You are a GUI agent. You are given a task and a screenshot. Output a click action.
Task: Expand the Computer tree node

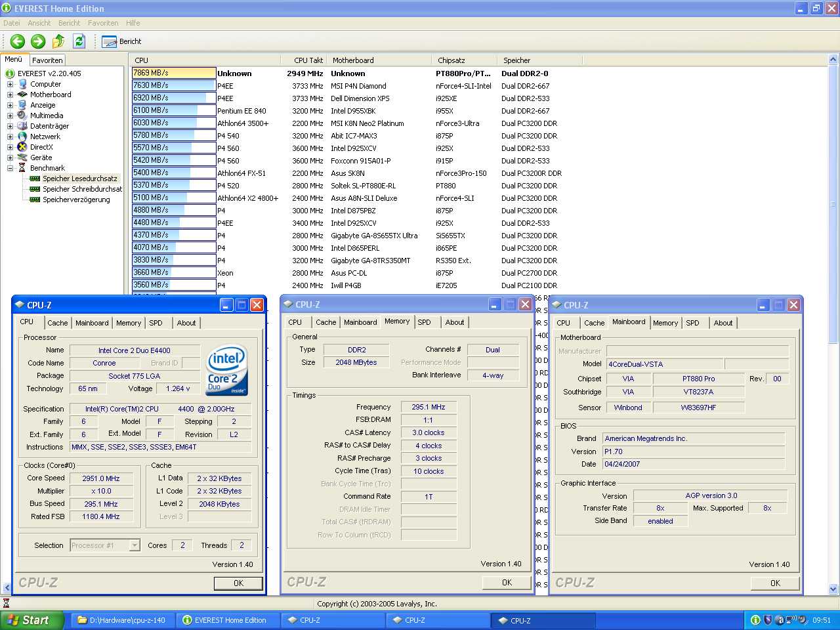tap(10, 84)
